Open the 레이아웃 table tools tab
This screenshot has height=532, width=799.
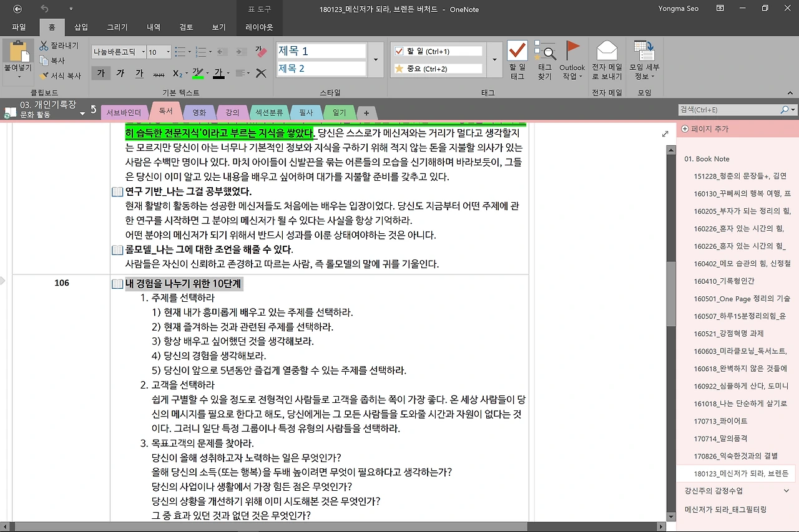coord(259,27)
